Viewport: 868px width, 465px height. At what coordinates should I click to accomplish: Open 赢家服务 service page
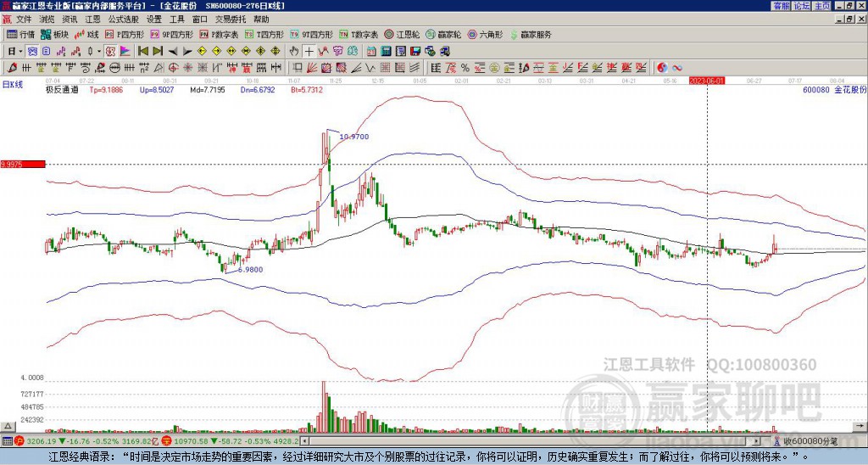point(531,34)
